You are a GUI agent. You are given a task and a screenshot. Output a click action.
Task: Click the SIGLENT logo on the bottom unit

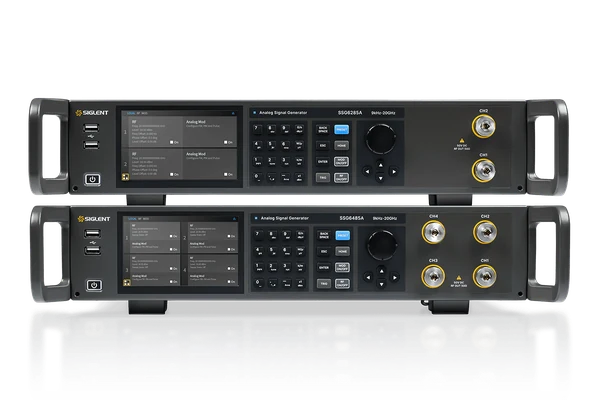pos(94,219)
